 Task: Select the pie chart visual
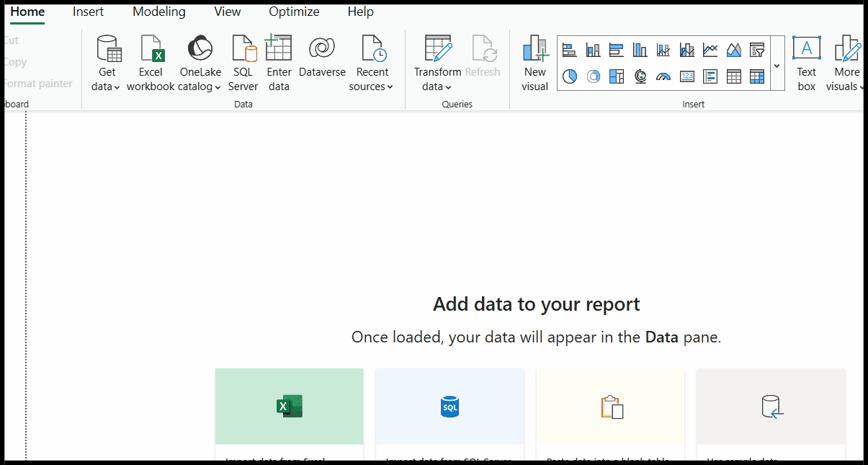(570, 76)
